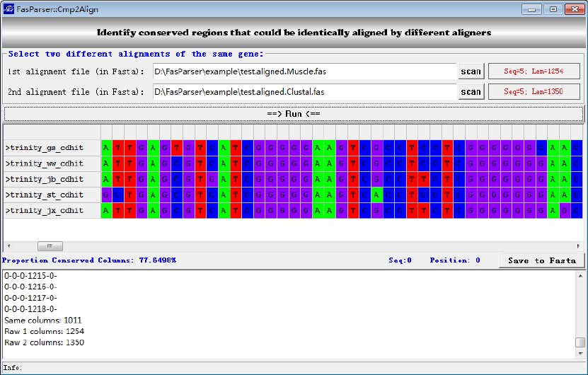Run the alignment comparison
The height and width of the screenshot is (375, 588).
click(x=294, y=114)
